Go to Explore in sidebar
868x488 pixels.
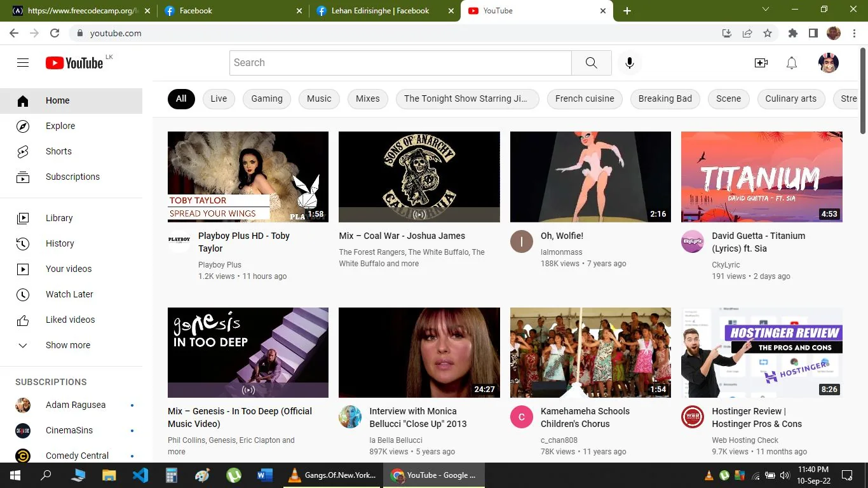pyautogui.click(x=71, y=126)
